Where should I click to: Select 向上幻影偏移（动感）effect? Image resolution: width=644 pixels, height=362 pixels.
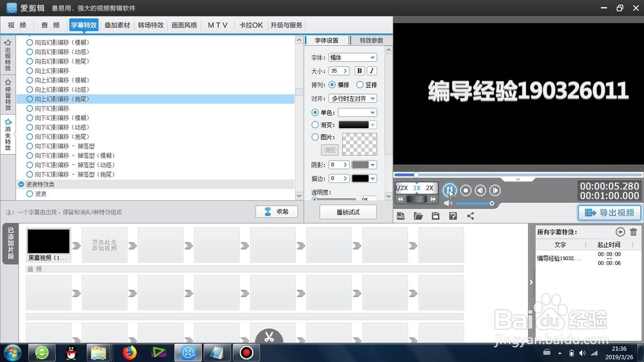click(x=58, y=90)
